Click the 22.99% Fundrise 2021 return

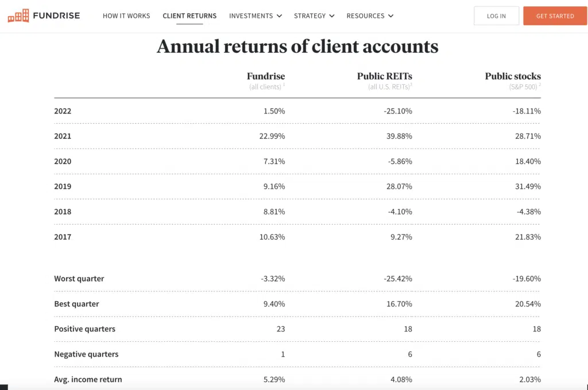(x=272, y=136)
